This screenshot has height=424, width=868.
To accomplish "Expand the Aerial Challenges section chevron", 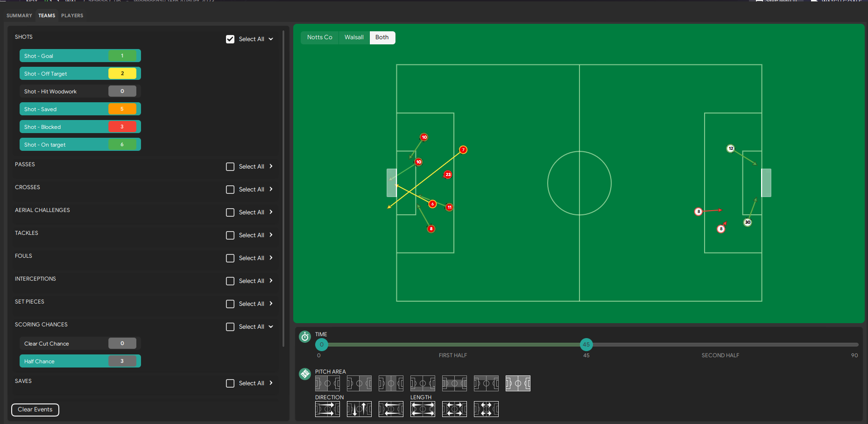I will click(x=271, y=212).
